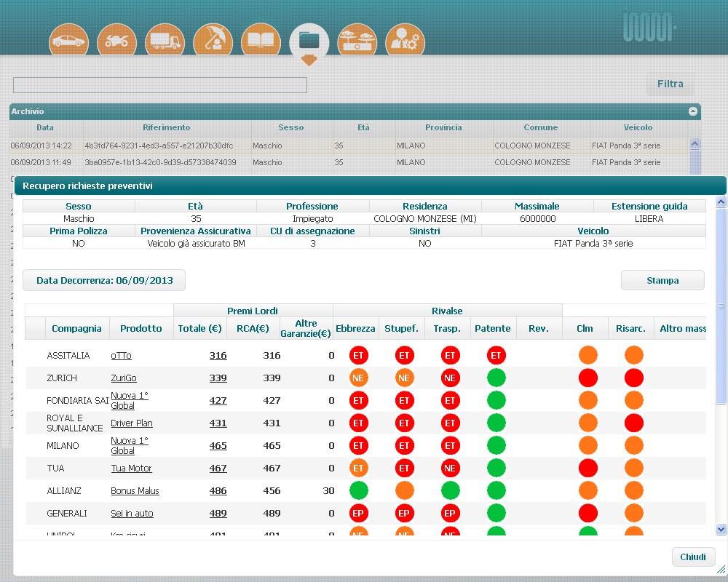
Task: Click the filter text field
Action: point(160,85)
